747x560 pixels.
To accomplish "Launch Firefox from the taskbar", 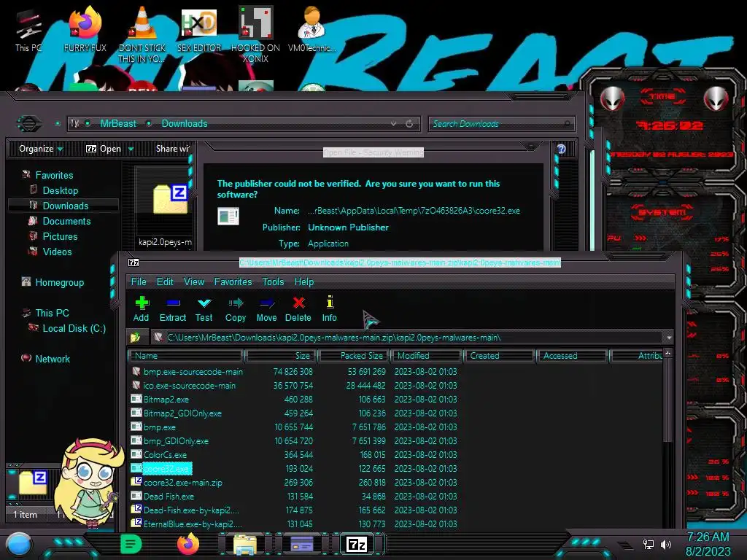I will (x=188, y=544).
